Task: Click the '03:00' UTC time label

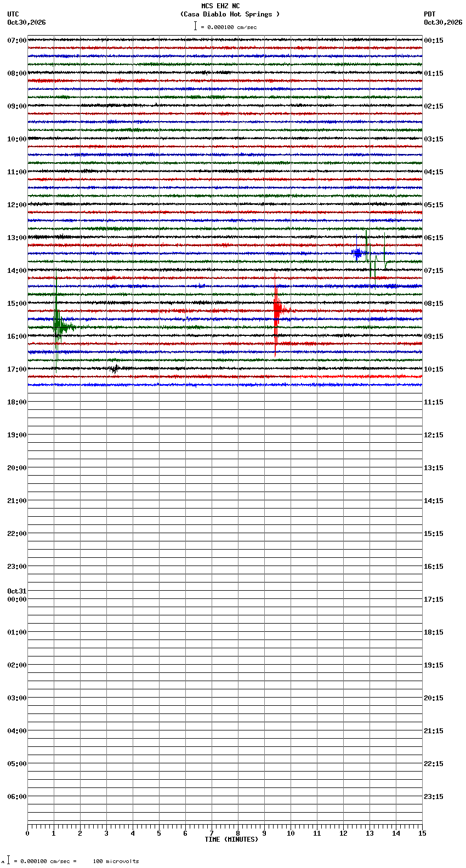Action: click(x=17, y=698)
